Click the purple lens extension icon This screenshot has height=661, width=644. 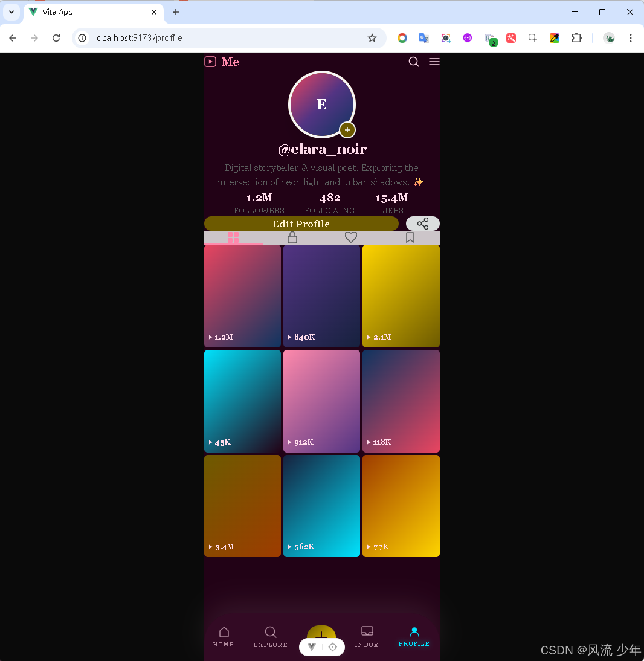pos(446,38)
